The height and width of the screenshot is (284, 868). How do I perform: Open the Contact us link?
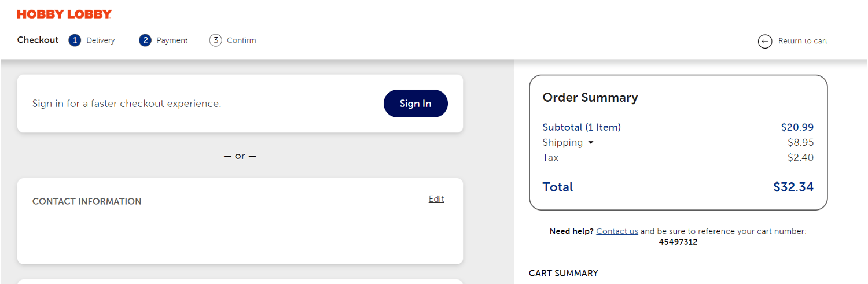(617, 231)
